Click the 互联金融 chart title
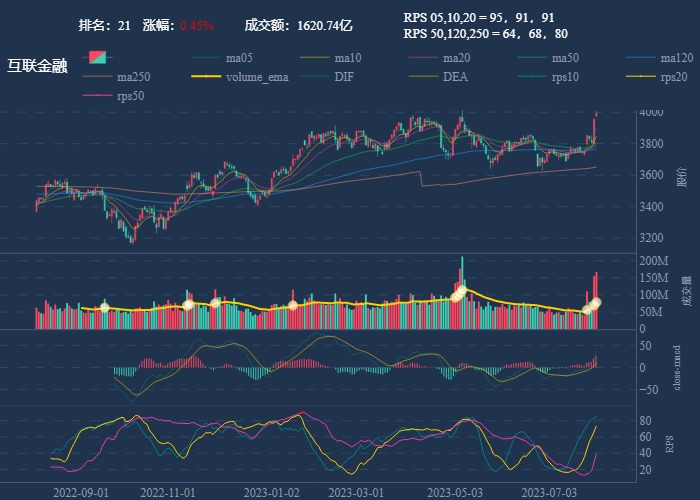The image size is (700, 500). pos(37,66)
